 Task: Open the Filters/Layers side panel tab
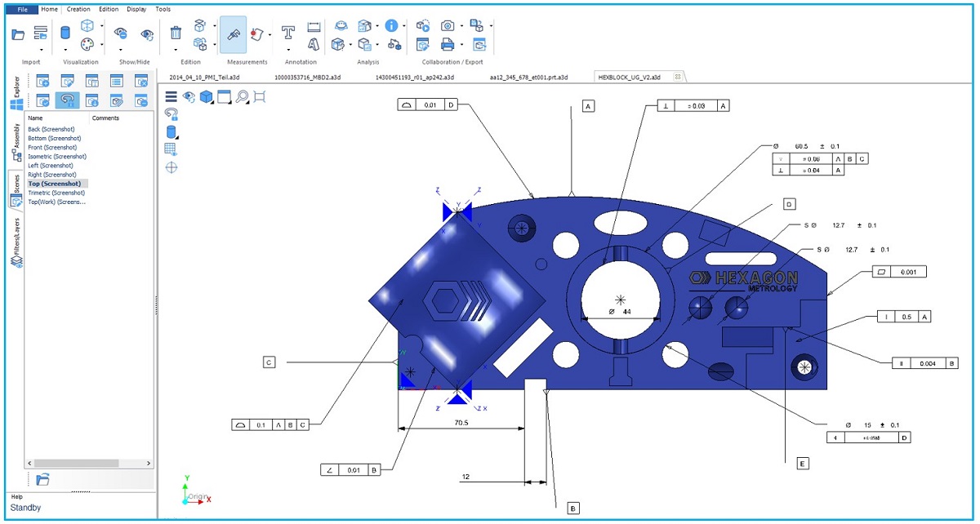click(16, 242)
